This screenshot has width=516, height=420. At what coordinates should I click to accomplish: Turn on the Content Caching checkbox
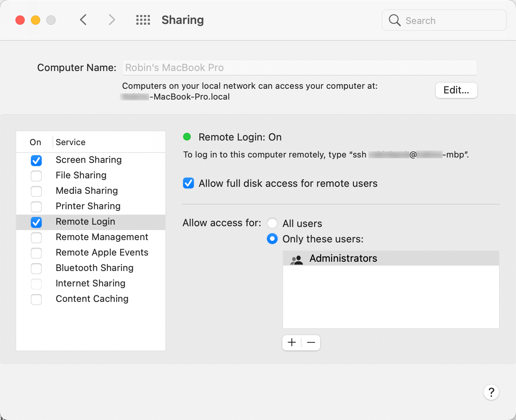point(36,299)
